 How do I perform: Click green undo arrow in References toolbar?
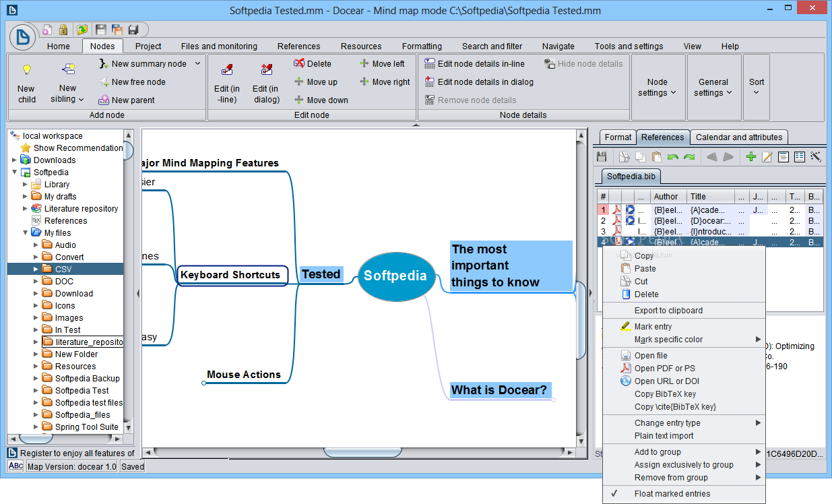(672, 156)
